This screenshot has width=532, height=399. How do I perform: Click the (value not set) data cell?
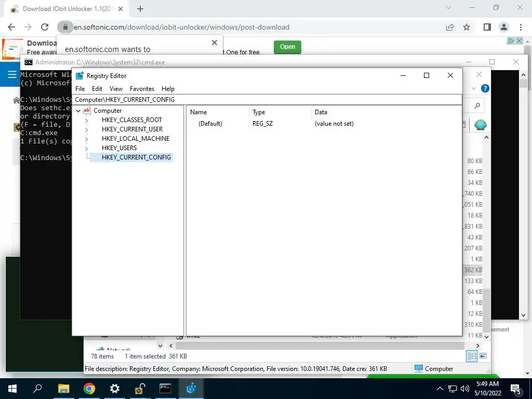pyautogui.click(x=334, y=124)
